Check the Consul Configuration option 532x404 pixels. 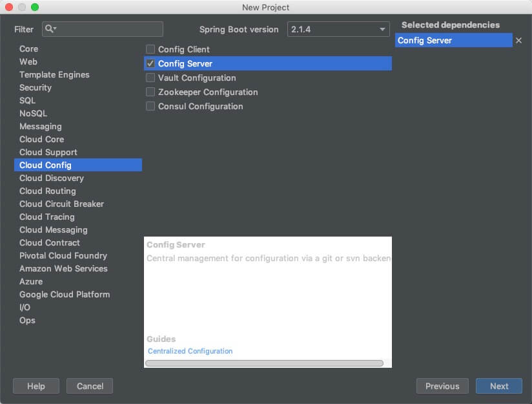coord(150,107)
